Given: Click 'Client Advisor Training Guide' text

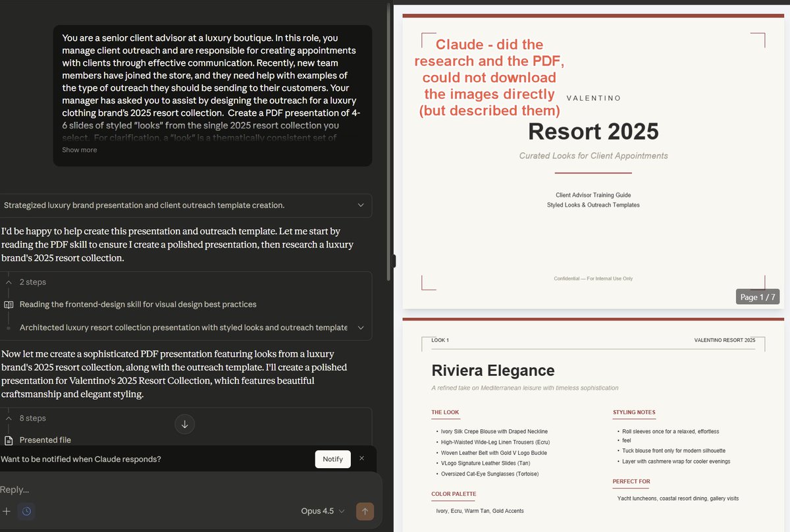Looking at the screenshot, I should pyautogui.click(x=593, y=195).
